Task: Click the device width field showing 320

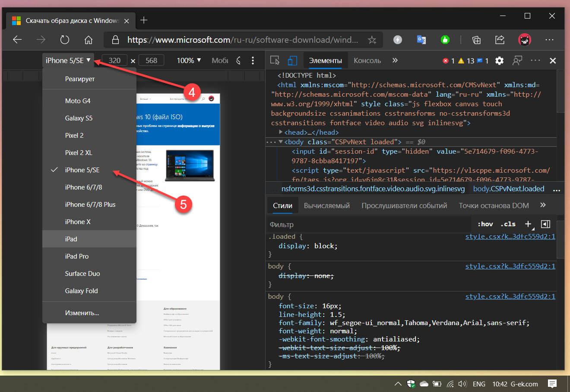Action: click(x=114, y=60)
